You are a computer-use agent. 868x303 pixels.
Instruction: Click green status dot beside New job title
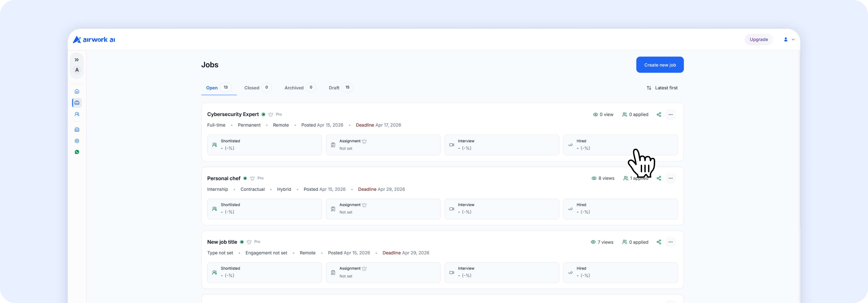pos(242,242)
